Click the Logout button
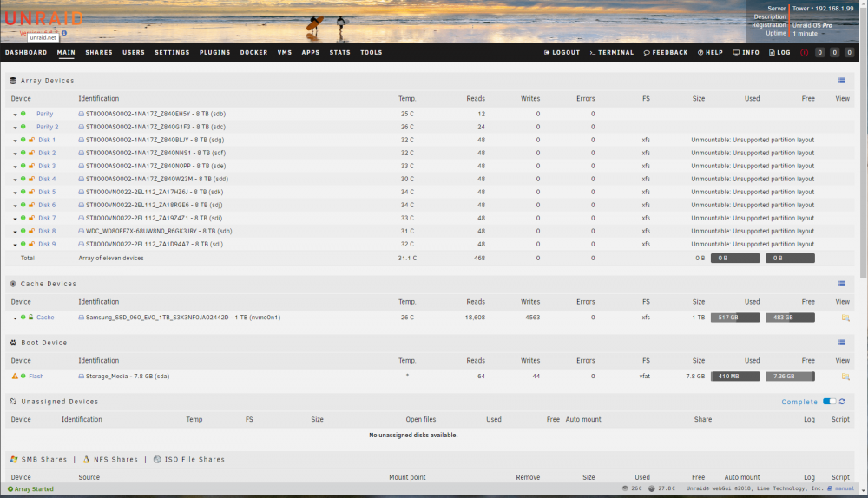 [562, 53]
